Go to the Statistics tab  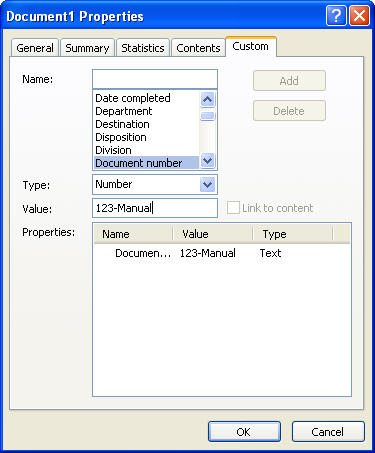[x=143, y=48]
